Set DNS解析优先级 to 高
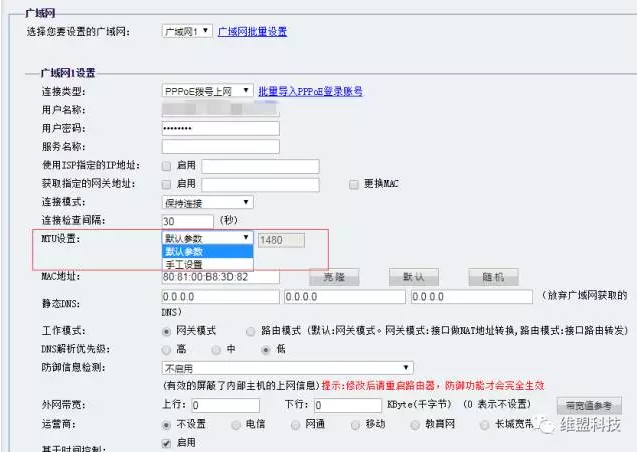This screenshot has height=454, width=637. click(166, 350)
